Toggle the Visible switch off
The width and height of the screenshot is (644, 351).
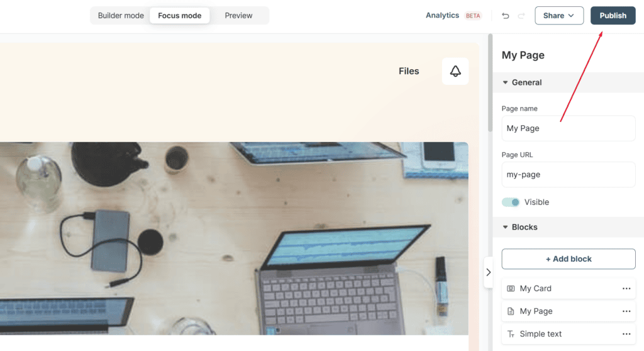(x=511, y=202)
